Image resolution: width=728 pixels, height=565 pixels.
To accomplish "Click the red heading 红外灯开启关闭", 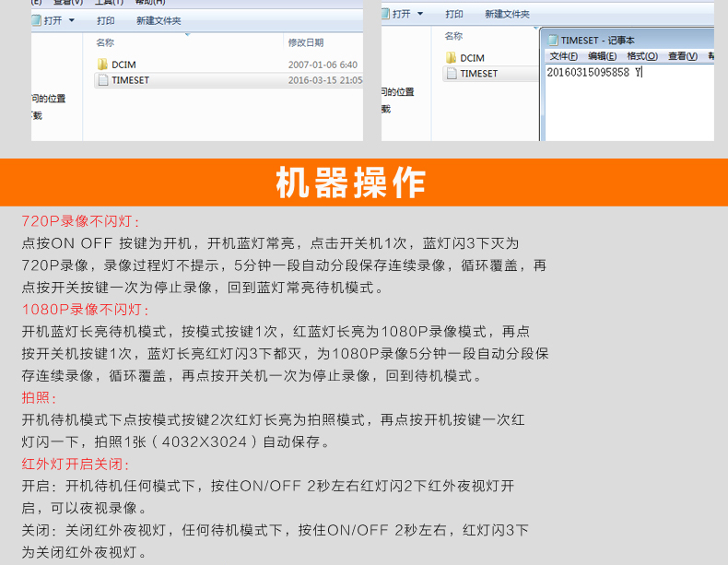I will (75, 464).
